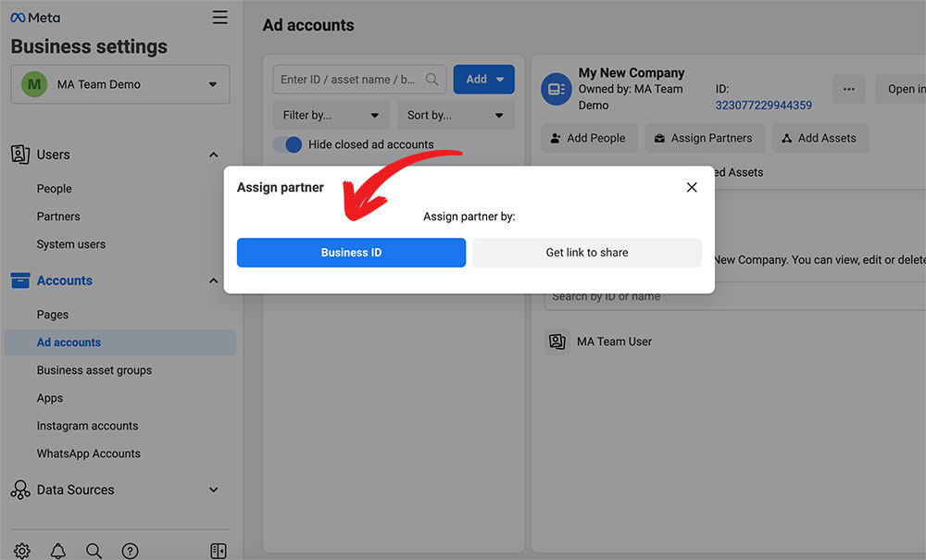Open the Filter by dropdown
Viewport: 926px width, 560px height.
coord(331,116)
